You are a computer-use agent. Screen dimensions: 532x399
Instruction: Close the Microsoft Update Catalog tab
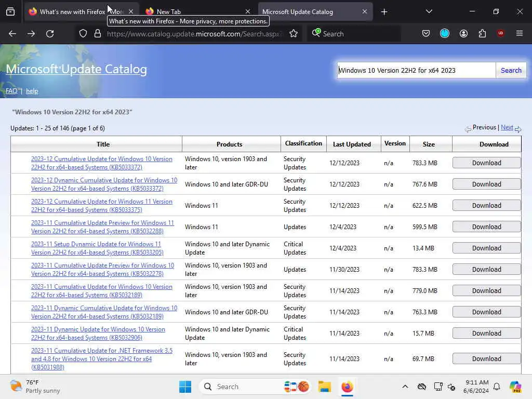point(364,11)
